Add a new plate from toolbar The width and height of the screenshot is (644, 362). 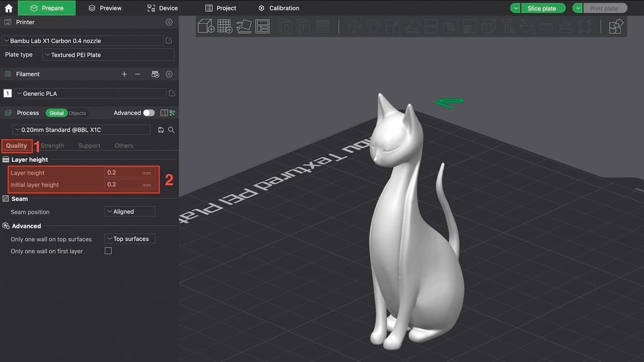225,26
